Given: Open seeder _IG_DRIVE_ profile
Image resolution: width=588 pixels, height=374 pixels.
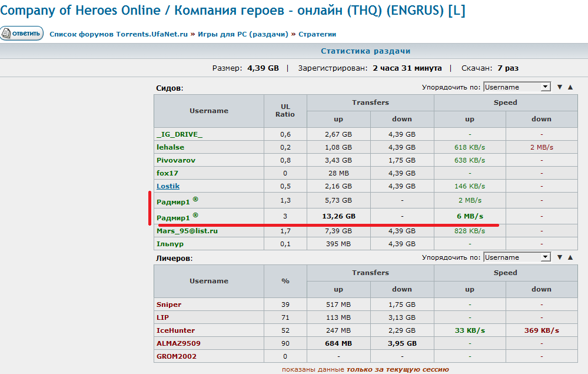Looking at the screenshot, I should pyautogui.click(x=180, y=134).
